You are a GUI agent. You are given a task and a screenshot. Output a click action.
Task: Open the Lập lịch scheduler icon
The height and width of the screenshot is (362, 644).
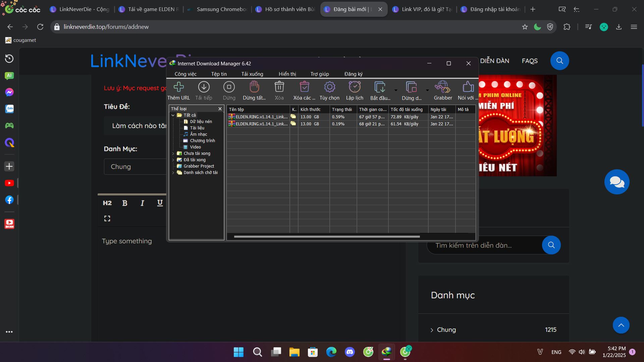click(355, 87)
